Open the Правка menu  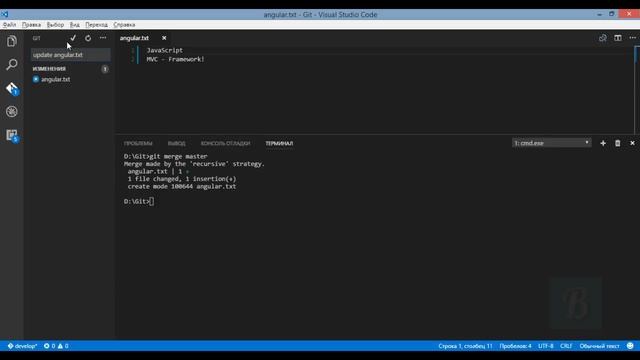point(31,24)
